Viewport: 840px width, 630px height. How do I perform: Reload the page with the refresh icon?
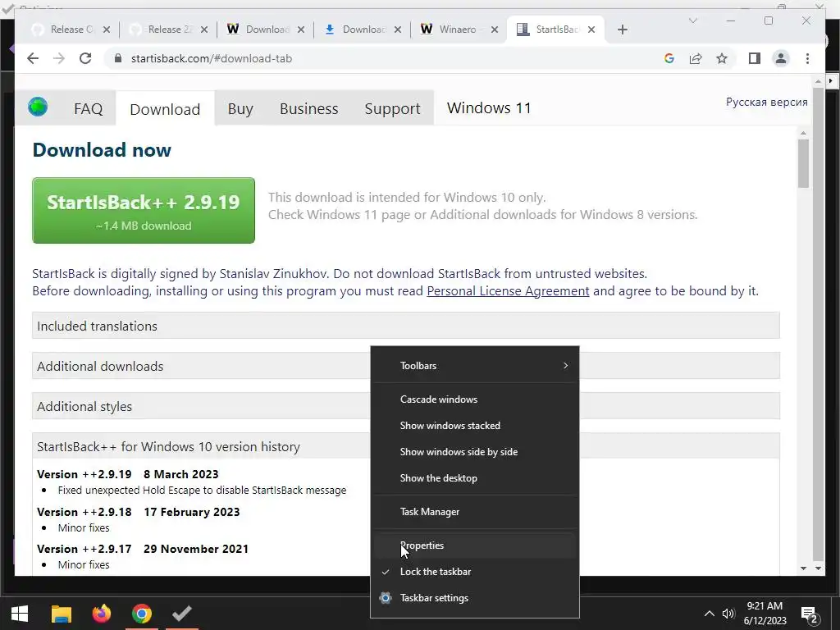(x=85, y=58)
